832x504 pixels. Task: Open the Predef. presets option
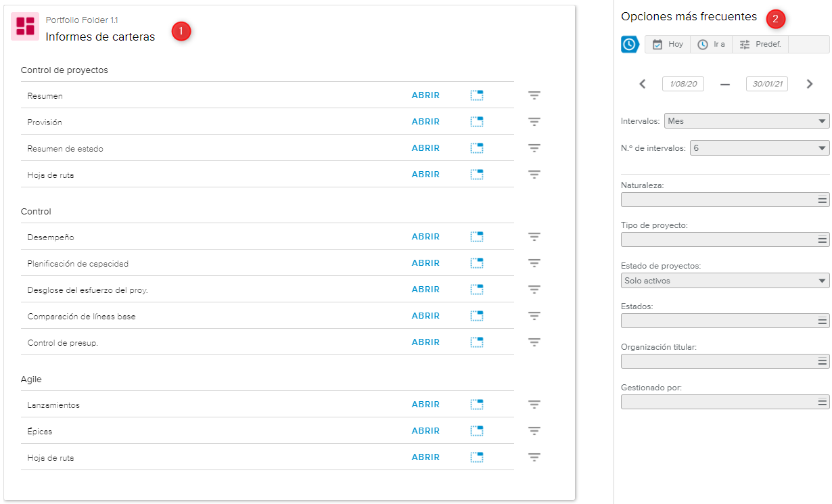point(760,45)
